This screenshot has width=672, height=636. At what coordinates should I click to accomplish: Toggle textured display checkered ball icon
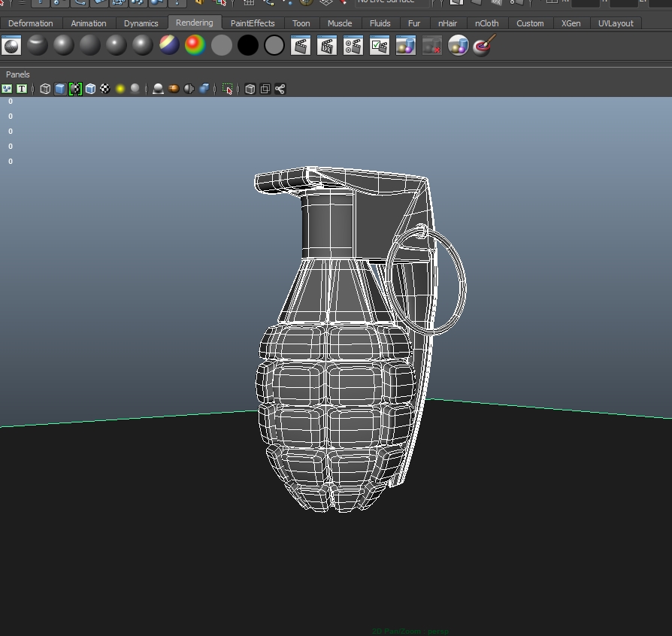(105, 89)
